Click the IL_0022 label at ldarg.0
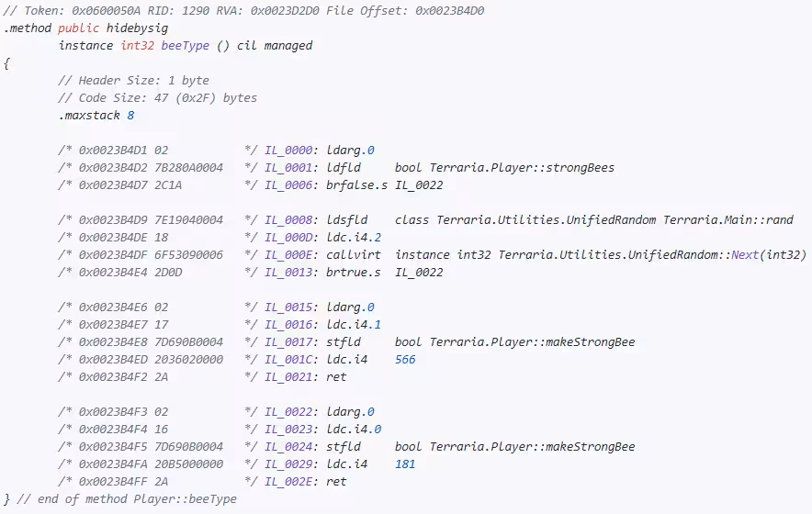Screen dimensions: 812x514 [288, 412]
